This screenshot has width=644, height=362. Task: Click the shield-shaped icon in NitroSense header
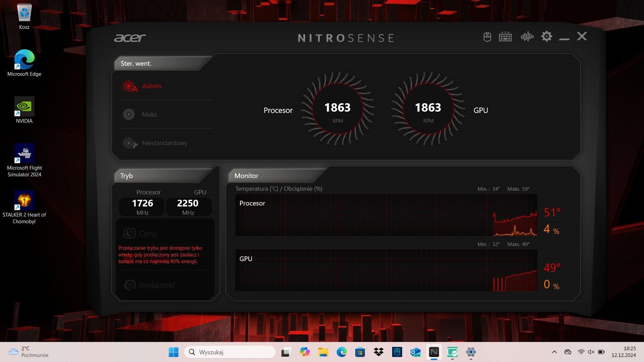tap(487, 37)
